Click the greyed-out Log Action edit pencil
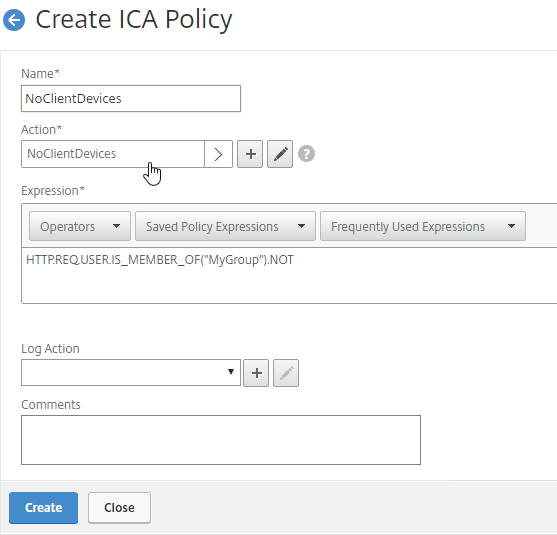This screenshot has height=535, width=557. [286, 373]
